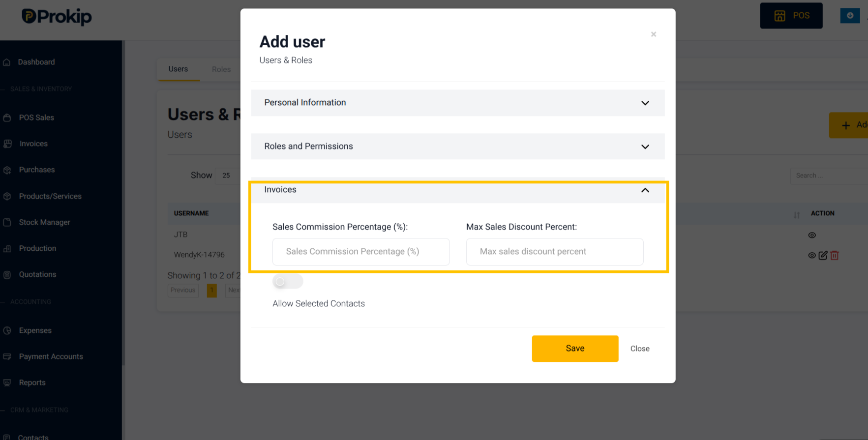Open the Show entries dropdown showing 25

click(228, 176)
